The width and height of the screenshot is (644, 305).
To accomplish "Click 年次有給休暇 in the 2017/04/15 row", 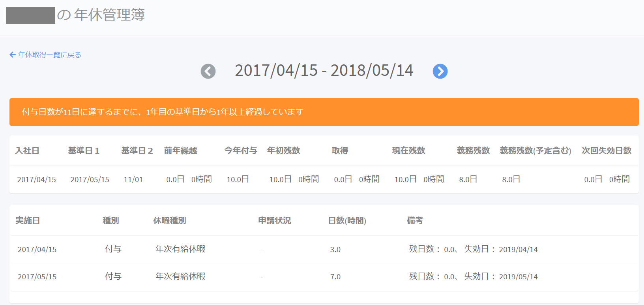I will [x=180, y=249].
